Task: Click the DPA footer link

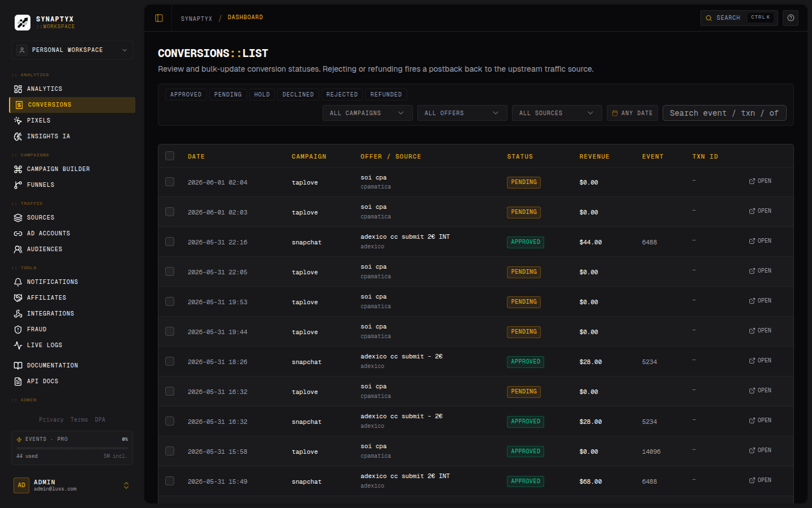Action: pyautogui.click(x=100, y=420)
